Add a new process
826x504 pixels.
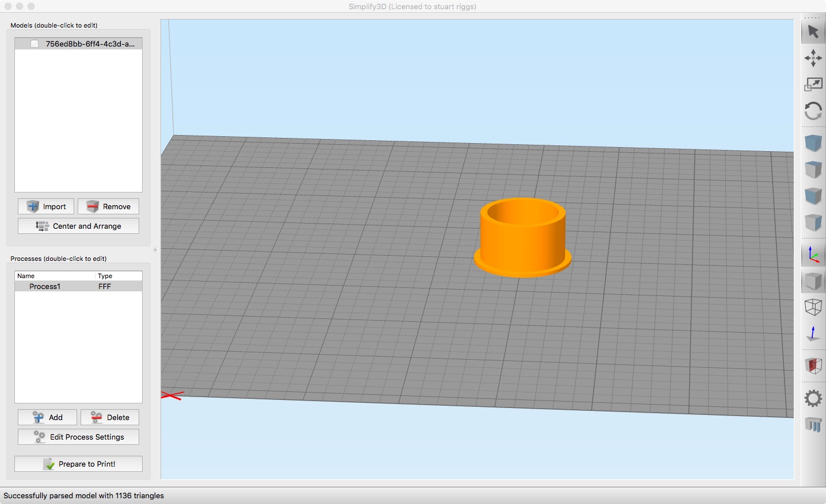click(47, 417)
